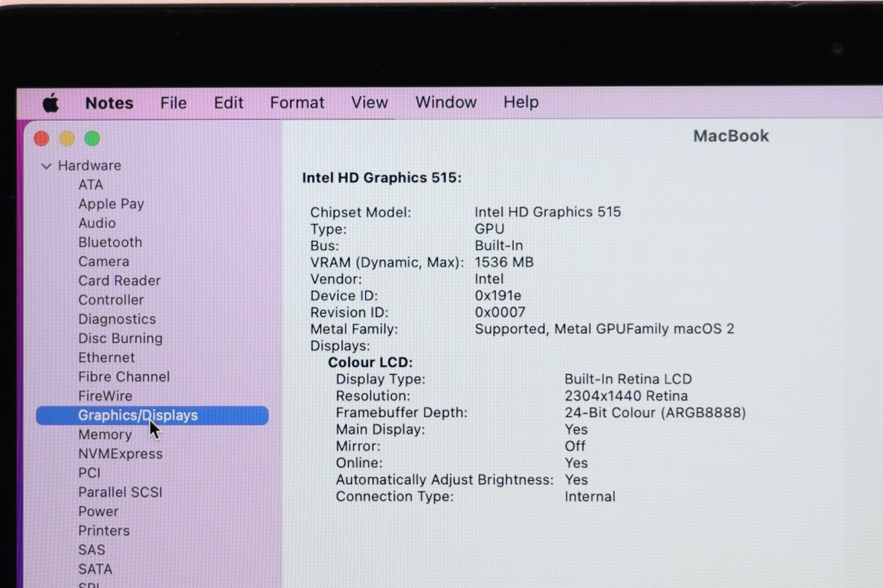Screen dimensions: 883x588
Task: Open the Format menu
Action: pyautogui.click(x=297, y=103)
